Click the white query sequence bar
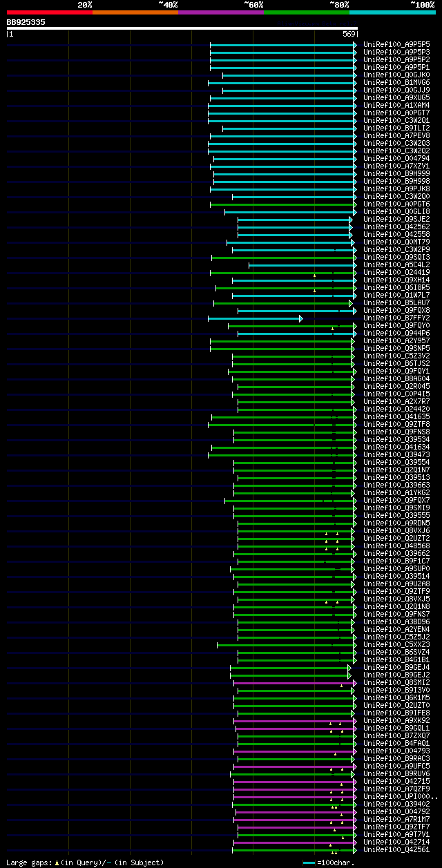The width and height of the screenshot is (442, 868). (x=182, y=28)
